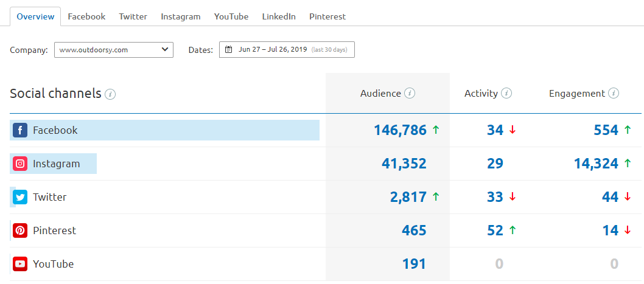Viewport: 644px width, 284px height.
Task: Switch to the Pinterest tab
Action: coord(327,17)
